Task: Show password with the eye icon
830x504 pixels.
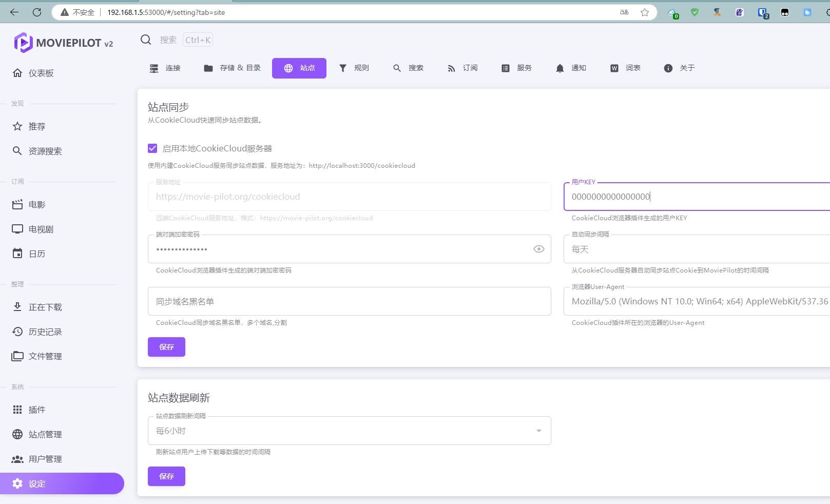Action: [538, 249]
